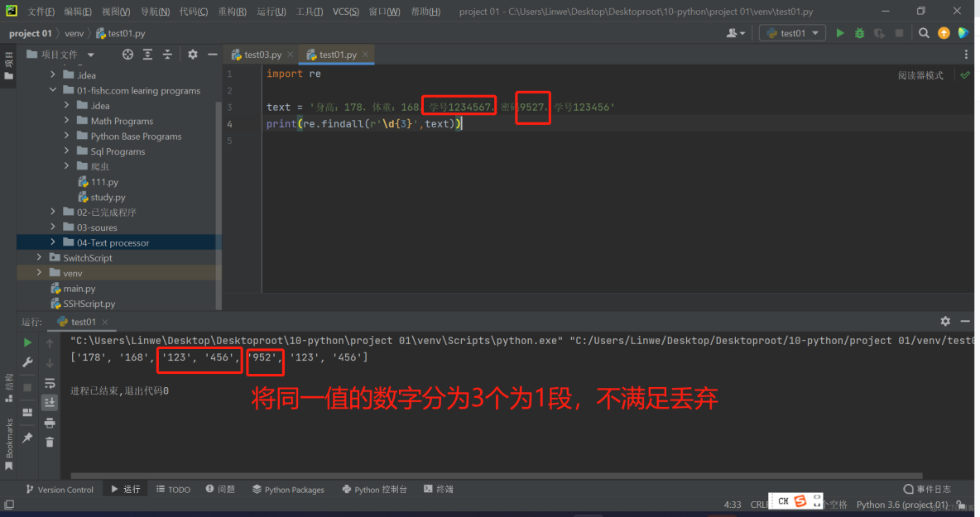
Task: Expand the Sql Programs folder
Action: (67, 151)
